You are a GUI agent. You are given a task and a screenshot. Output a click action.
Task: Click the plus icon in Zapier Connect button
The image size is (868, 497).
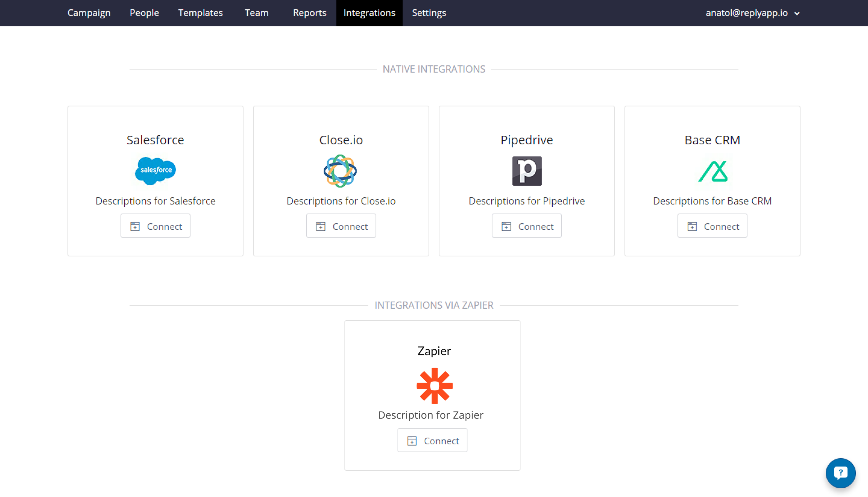(x=412, y=441)
